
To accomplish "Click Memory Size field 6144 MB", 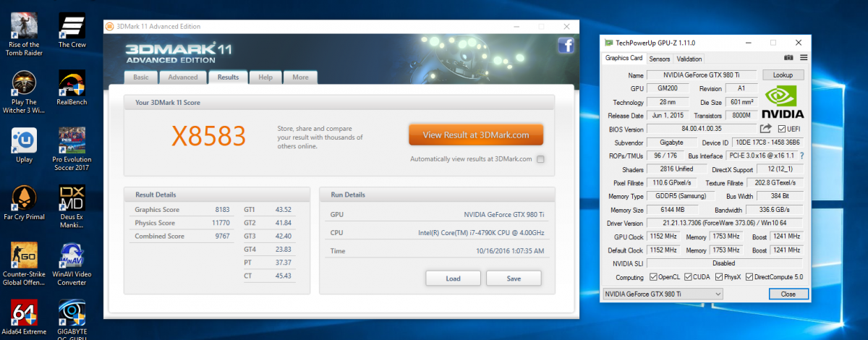I will click(665, 210).
